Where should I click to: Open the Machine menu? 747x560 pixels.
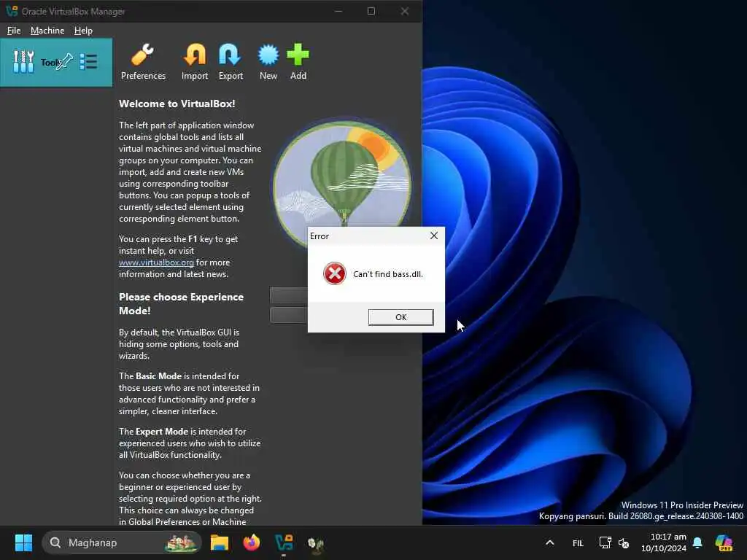tap(47, 31)
